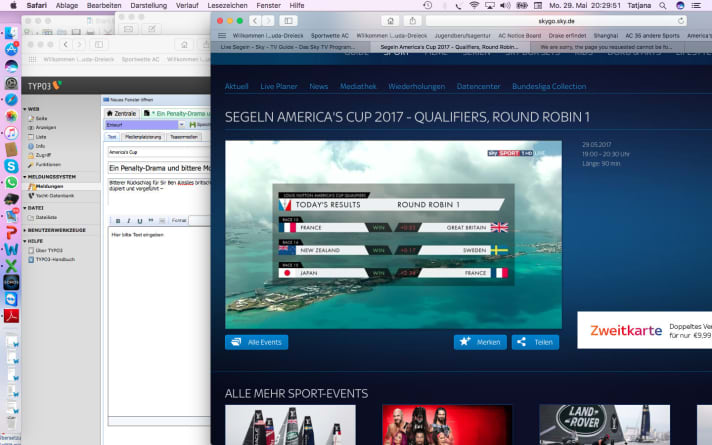Viewport: 712px width, 445px height.
Task: Open WhatsApp from the Dock
Action: pos(11,183)
